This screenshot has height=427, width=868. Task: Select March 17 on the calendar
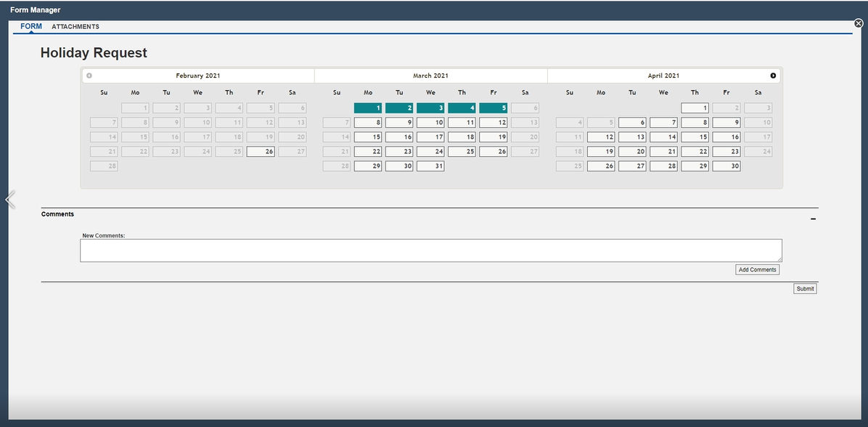coord(430,137)
